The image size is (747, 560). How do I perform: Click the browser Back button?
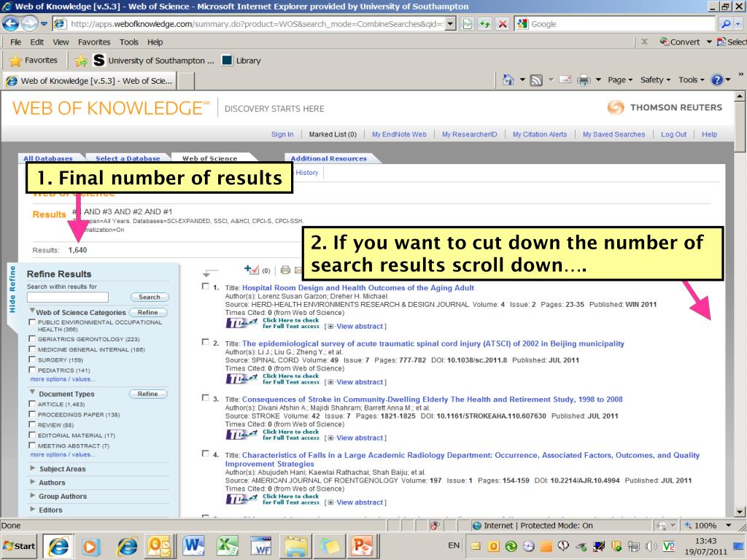coord(10,23)
